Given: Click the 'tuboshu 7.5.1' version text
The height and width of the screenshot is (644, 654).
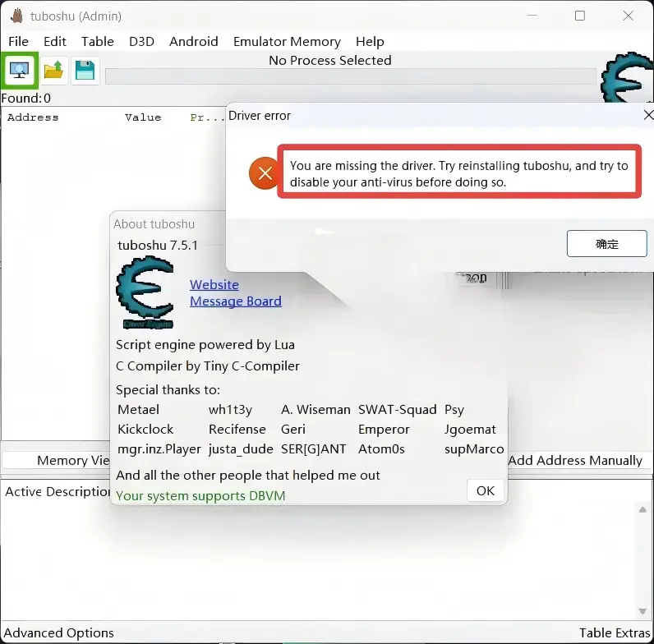Looking at the screenshot, I should click(158, 246).
